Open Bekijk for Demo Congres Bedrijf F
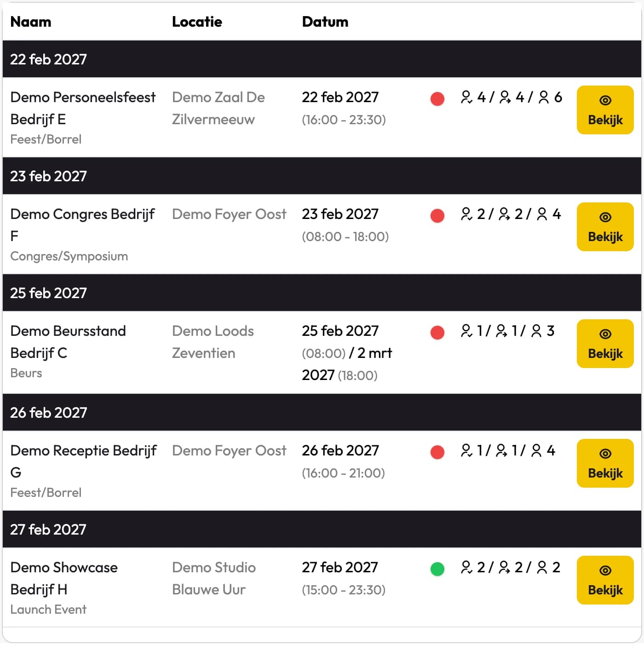 point(605,227)
